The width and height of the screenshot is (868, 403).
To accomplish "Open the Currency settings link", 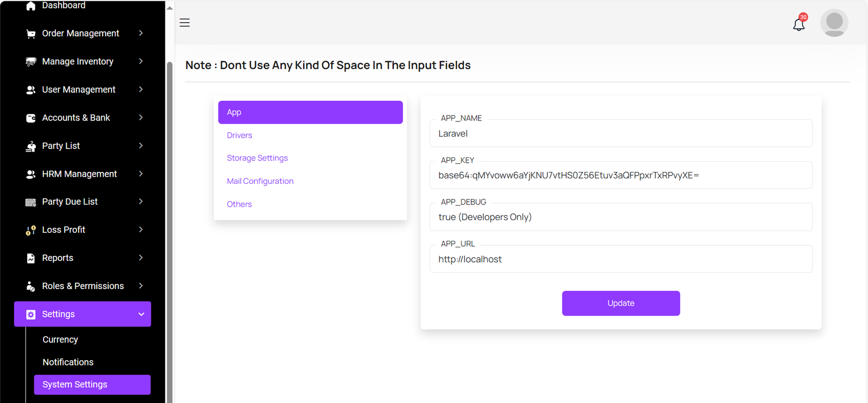I will pyautogui.click(x=60, y=340).
